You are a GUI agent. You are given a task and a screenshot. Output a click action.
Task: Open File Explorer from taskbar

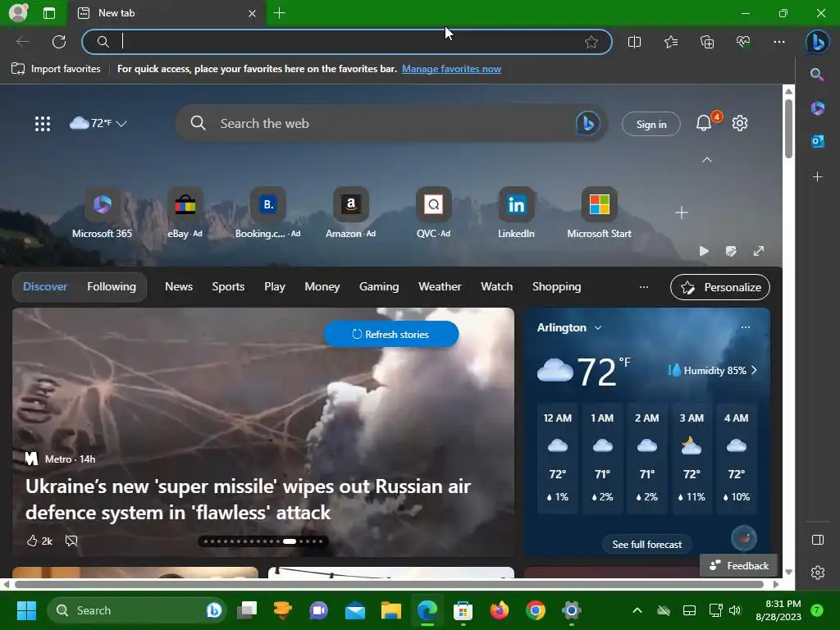click(x=391, y=610)
